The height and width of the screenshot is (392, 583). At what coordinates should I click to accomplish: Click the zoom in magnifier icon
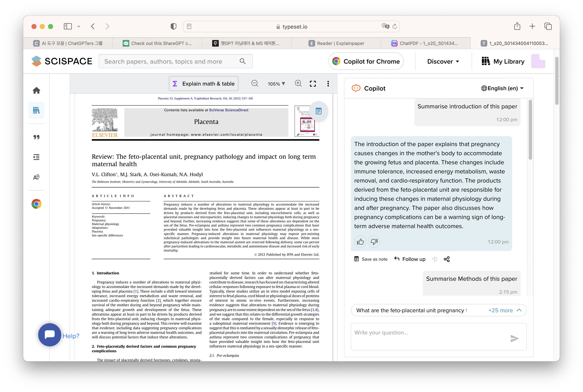click(298, 83)
